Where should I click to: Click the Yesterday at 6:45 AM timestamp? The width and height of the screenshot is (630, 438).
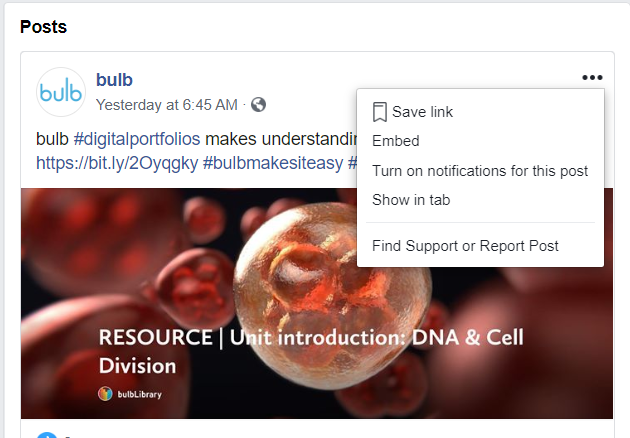167,105
